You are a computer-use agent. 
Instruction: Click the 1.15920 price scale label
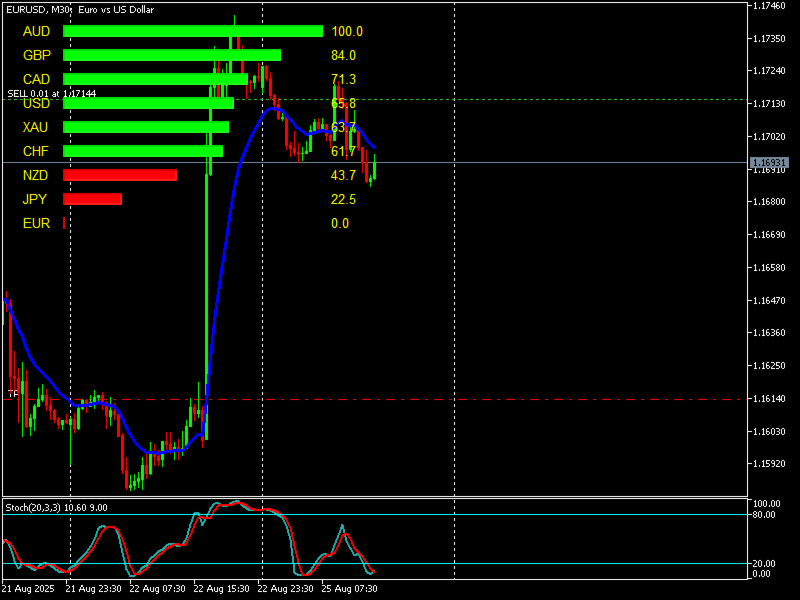tap(769, 464)
